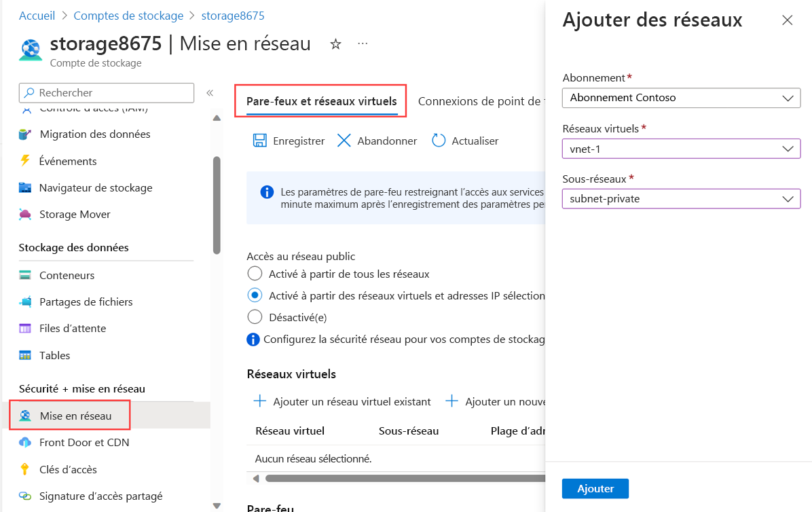This screenshot has height=512, width=812.
Task: Open the Conteneurs section in the sidebar
Action: 68,275
